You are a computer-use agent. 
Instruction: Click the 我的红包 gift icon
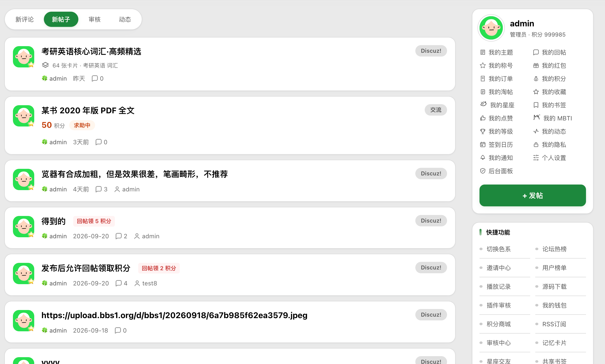(x=536, y=66)
